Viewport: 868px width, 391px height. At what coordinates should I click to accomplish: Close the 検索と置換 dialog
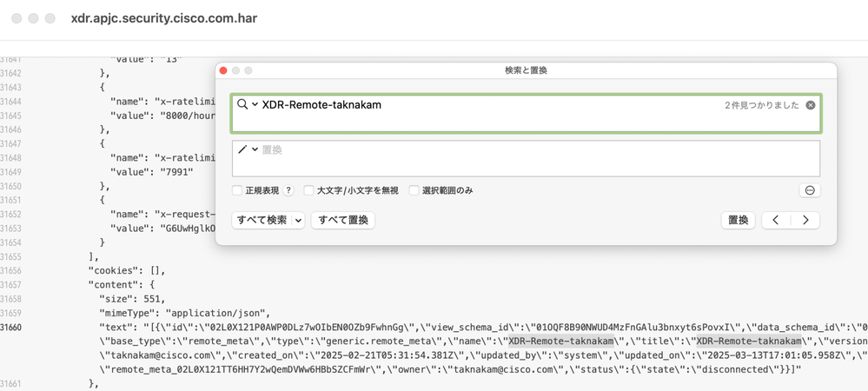coord(223,70)
